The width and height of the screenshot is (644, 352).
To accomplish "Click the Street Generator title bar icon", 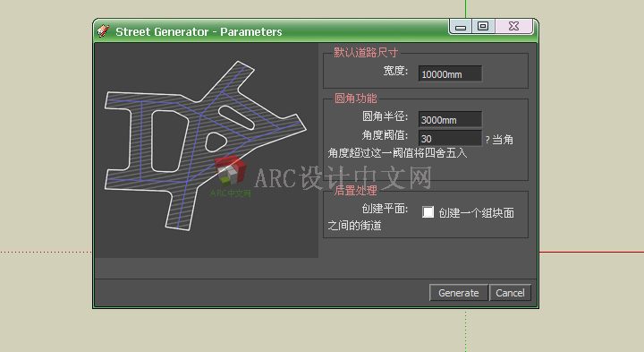I will (x=103, y=30).
